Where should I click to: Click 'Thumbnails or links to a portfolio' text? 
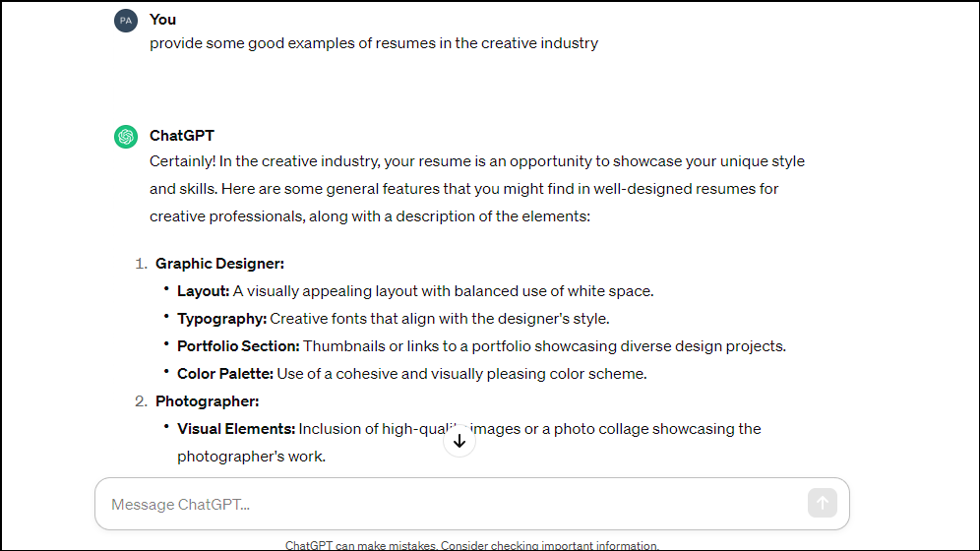(x=417, y=346)
